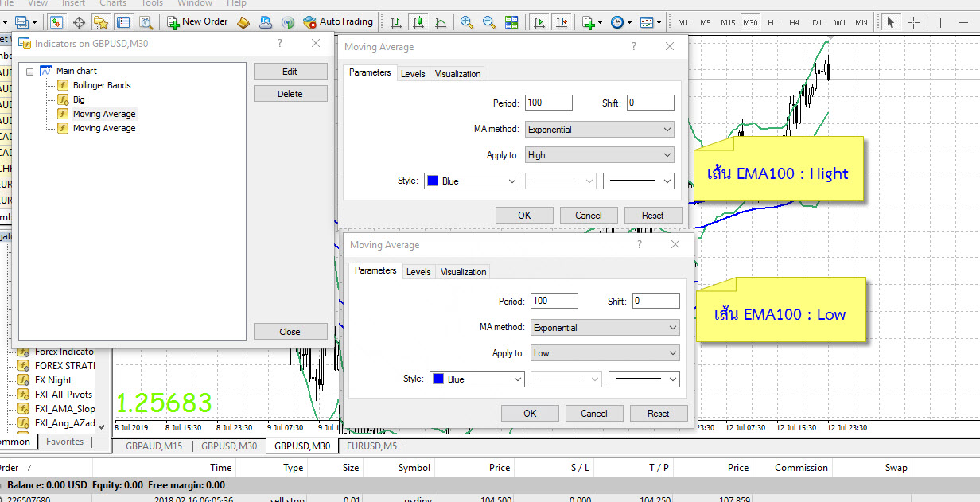980x502 pixels.
Task: Open the Apply to High dropdown
Action: (x=598, y=155)
